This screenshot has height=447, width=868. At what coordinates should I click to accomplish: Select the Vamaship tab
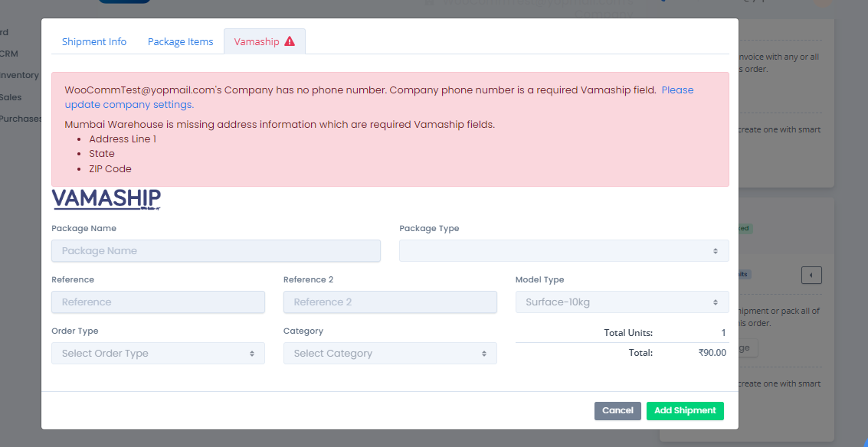[264, 41]
